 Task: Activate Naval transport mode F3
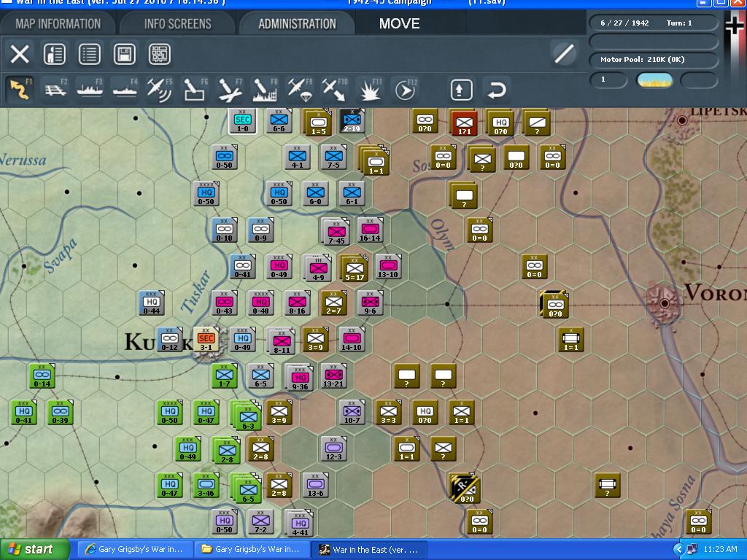click(90, 90)
